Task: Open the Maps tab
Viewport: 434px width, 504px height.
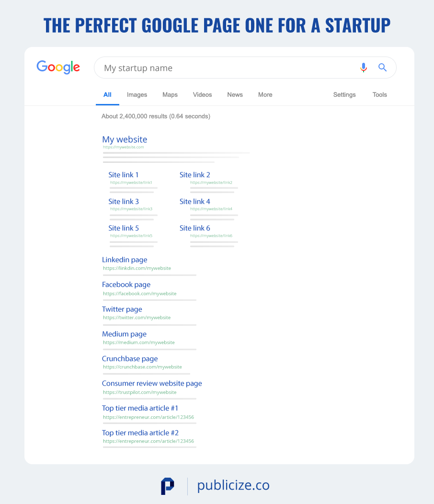Action: click(x=170, y=95)
